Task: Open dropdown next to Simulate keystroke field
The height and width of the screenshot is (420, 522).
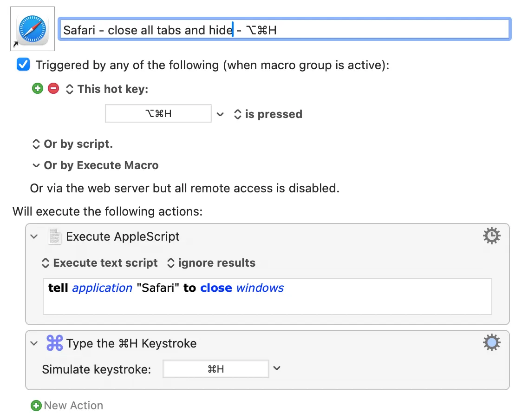Action: tap(277, 368)
